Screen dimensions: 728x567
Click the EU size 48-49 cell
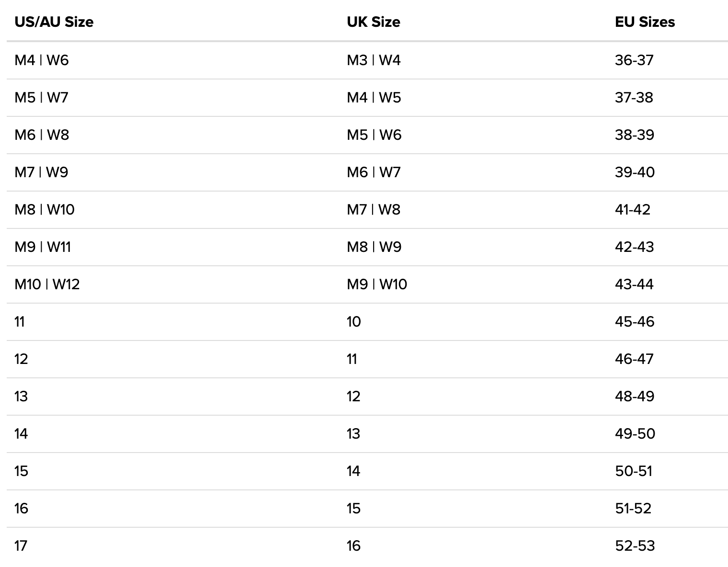[x=635, y=397]
